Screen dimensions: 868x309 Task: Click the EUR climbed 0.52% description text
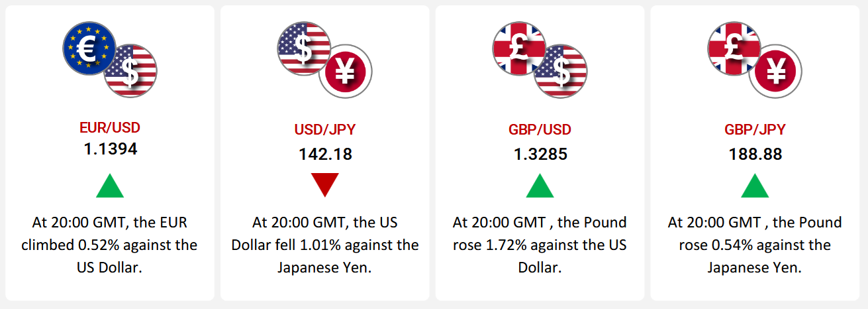click(110, 245)
